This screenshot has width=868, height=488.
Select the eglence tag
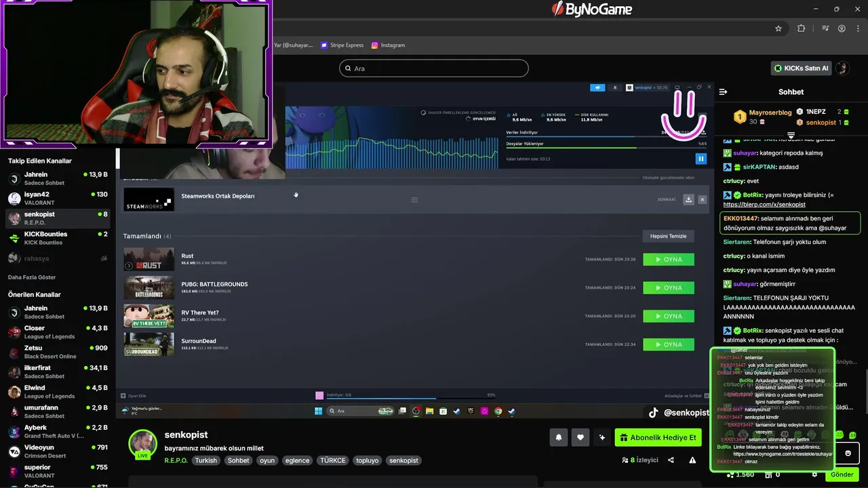[x=297, y=461]
